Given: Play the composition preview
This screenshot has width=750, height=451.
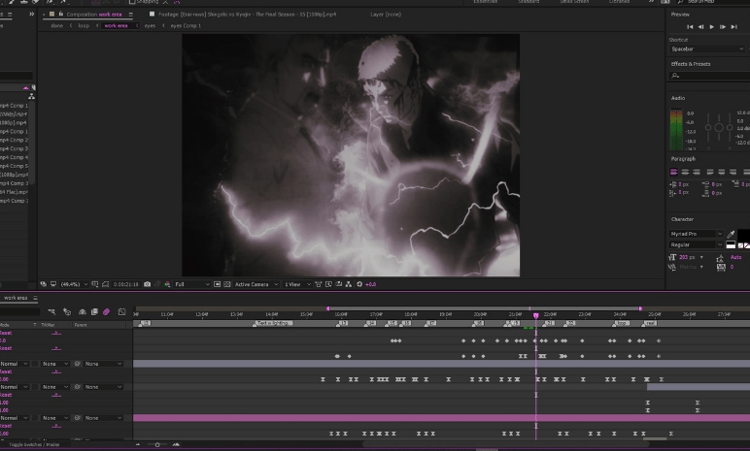Looking at the screenshot, I should pos(712,27).
